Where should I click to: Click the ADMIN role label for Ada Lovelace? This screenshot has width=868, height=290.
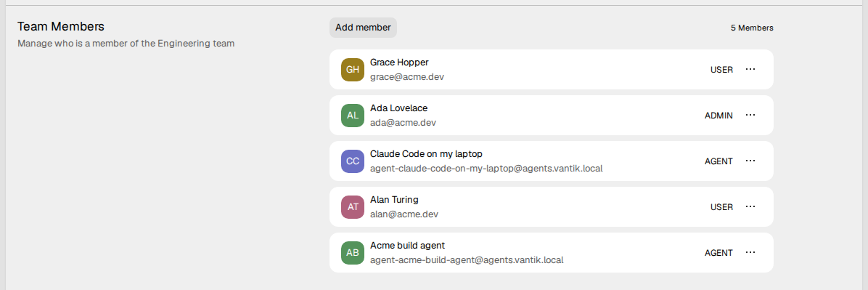718,116
